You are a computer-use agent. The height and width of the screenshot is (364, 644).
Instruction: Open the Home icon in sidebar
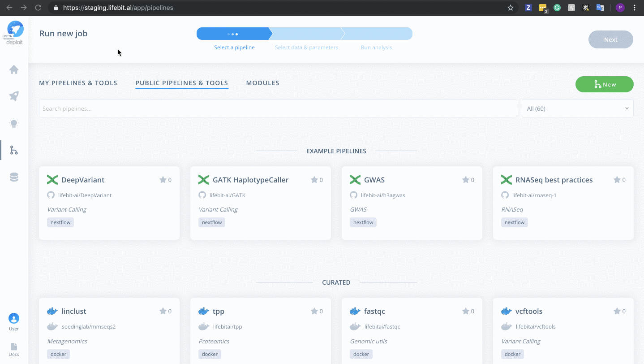(x=14, y=69)
